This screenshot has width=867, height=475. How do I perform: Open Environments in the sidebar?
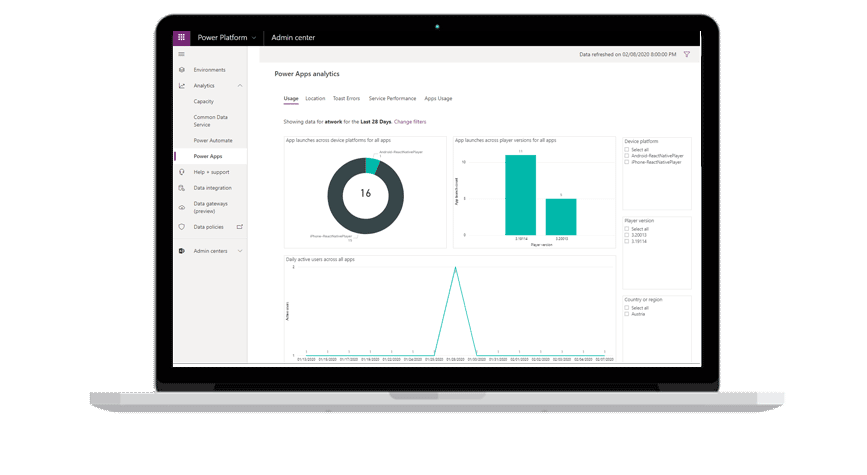coord(210,70)
